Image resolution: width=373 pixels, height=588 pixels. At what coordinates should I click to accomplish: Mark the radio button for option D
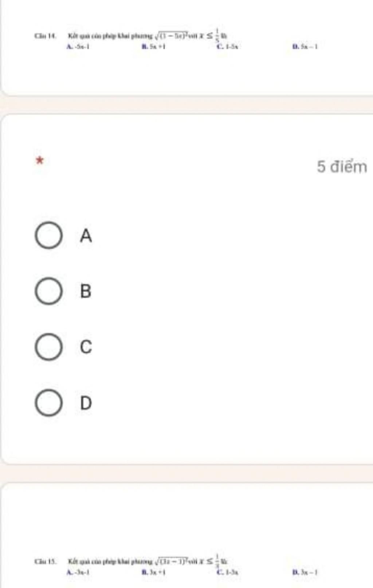48,403
